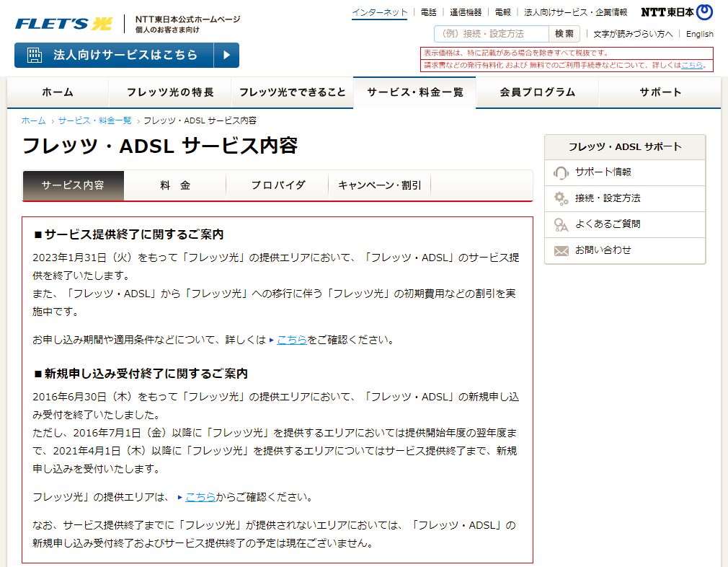Click envelope icon beside お問い合わせ
728x567 pixels.
[561, 251]
